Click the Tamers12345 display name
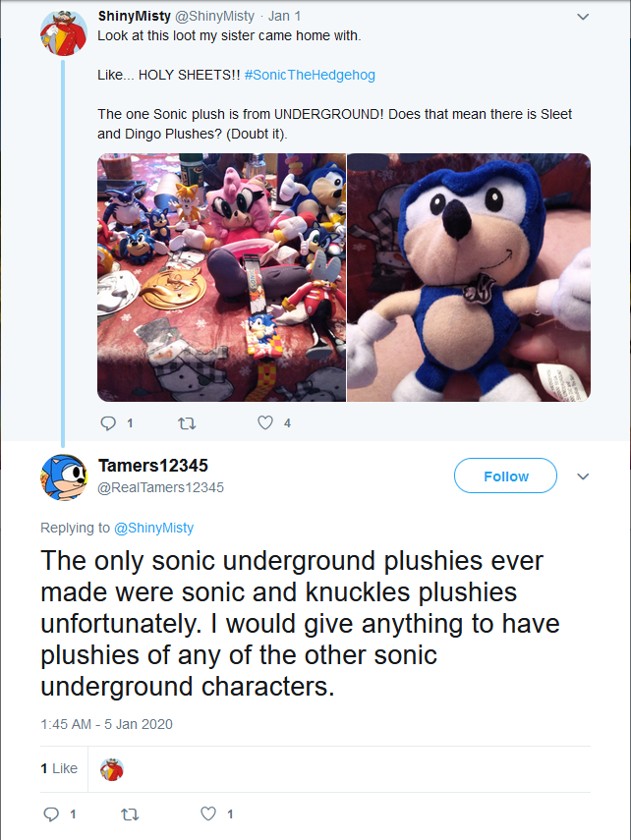The image size is (631, 840). point(153,466)
